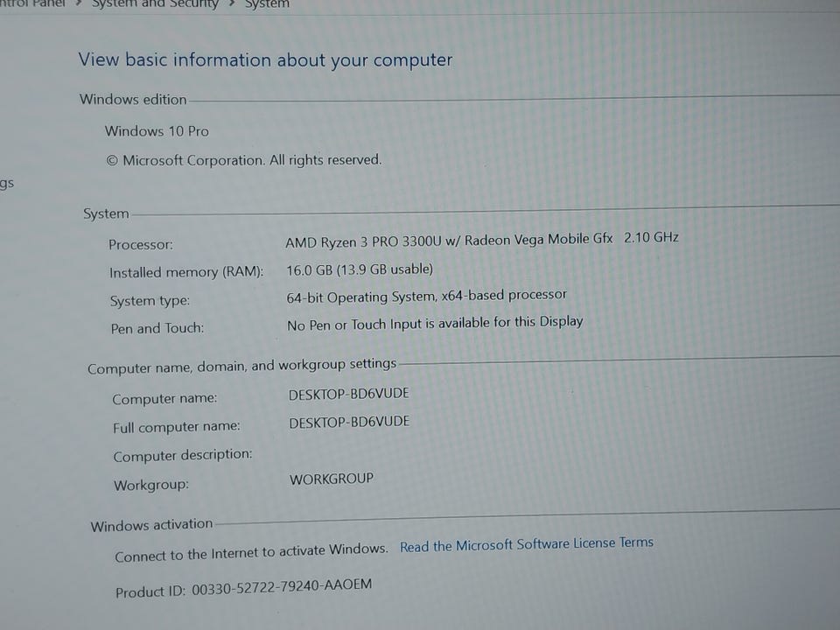Click the 'Computer description:' label
840x630 pixels.
tap(182, 455)
